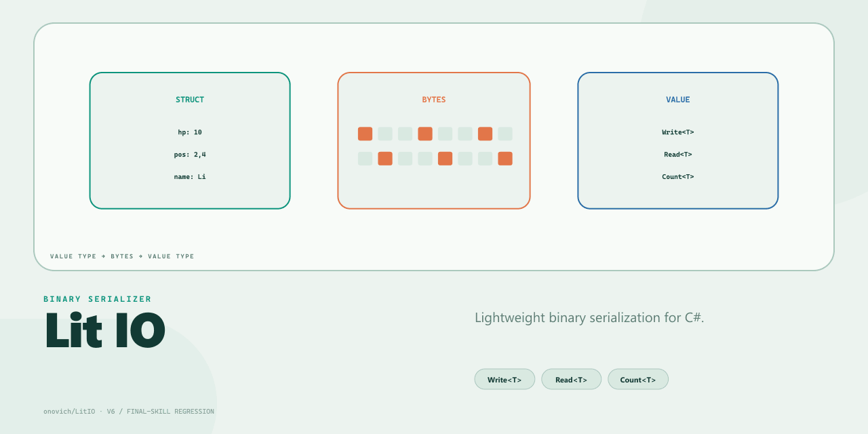Screen dimensions: 868x434
Task: Click the Count<T> pill button below the tagline
Action: pos(637,379)
